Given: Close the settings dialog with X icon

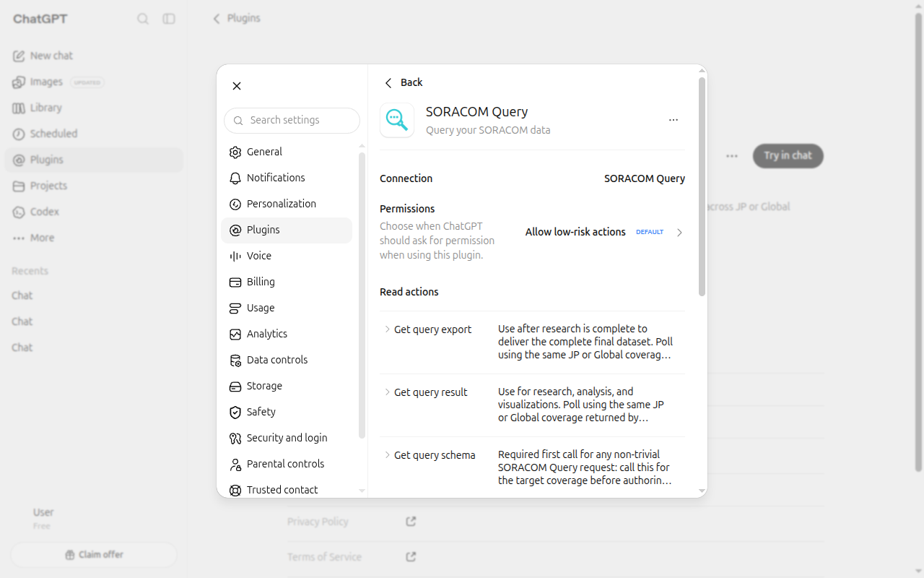Looking at the screenshot, I should coord(237,86).
